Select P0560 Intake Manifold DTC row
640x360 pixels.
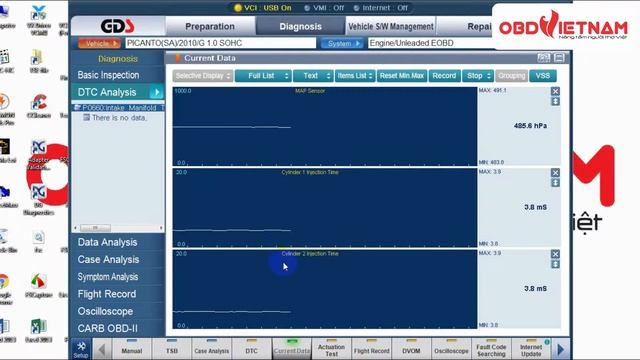click(118, 108)
